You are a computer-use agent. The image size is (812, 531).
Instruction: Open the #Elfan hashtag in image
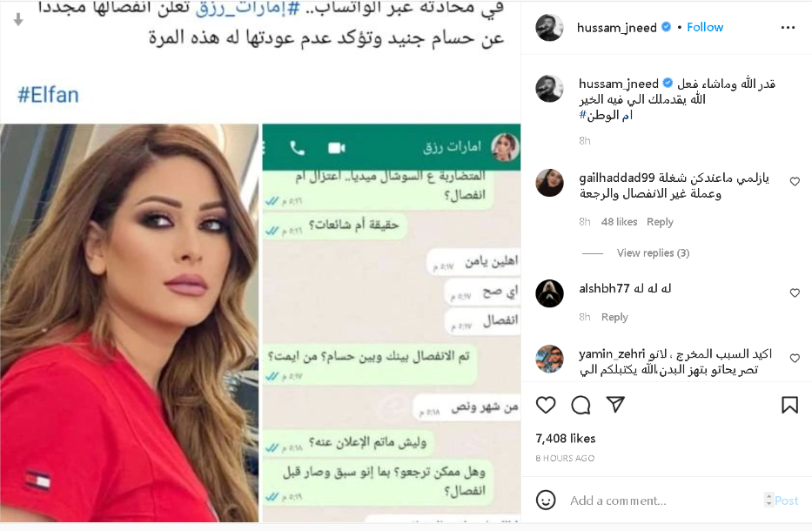pos(48,96)
